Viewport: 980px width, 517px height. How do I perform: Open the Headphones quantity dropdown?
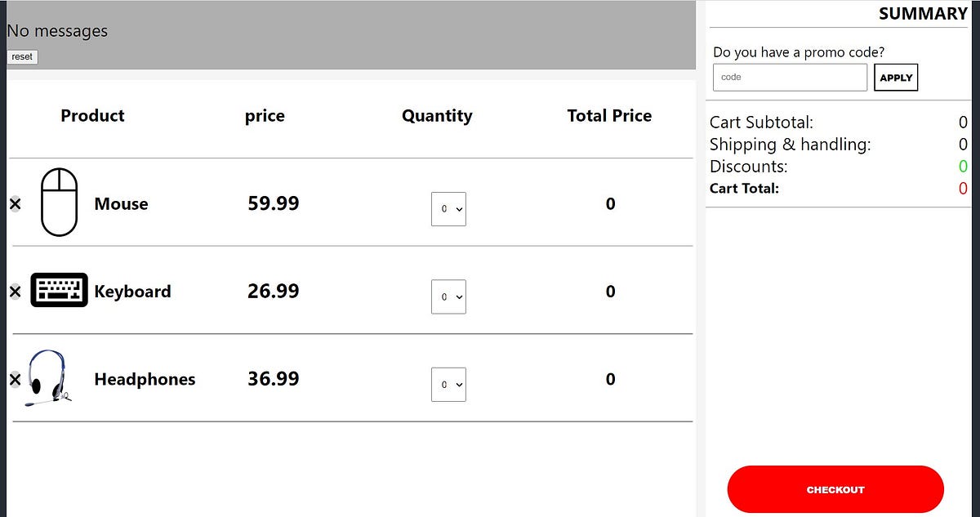pyautogui.click(x=448, y=384)
